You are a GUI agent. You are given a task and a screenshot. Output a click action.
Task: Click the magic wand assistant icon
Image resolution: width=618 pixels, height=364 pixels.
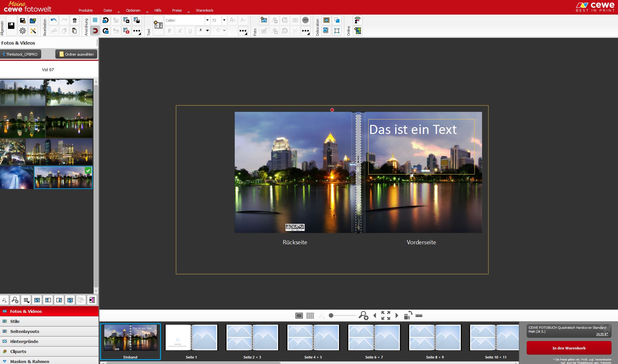[33, 31]
